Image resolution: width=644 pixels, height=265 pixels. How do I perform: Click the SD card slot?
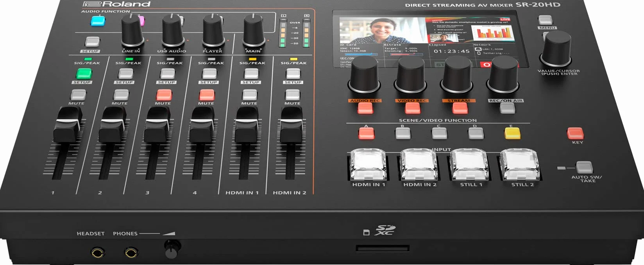[382, 248]
